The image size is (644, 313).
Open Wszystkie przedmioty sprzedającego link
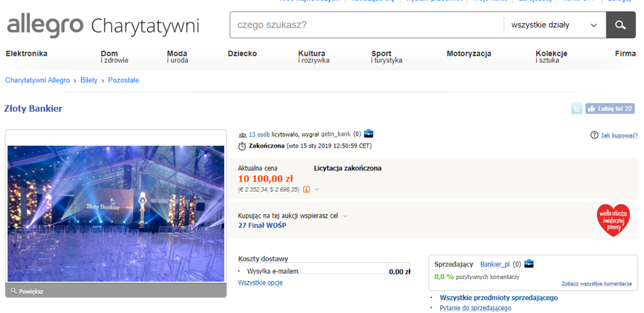coord(499,298)
